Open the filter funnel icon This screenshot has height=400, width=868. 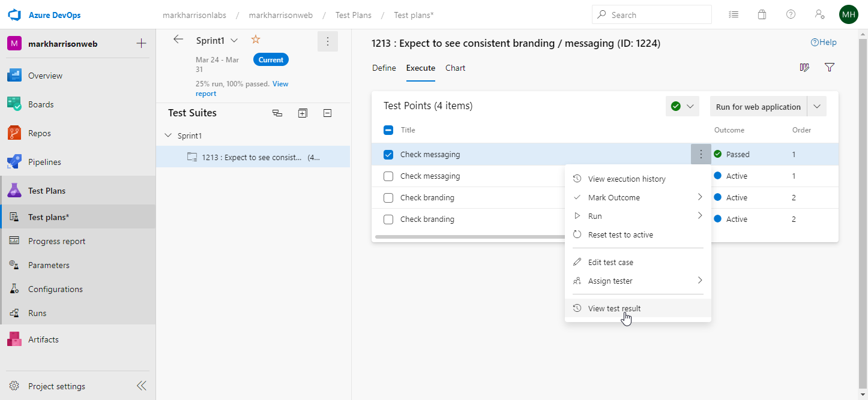[830, 68]
